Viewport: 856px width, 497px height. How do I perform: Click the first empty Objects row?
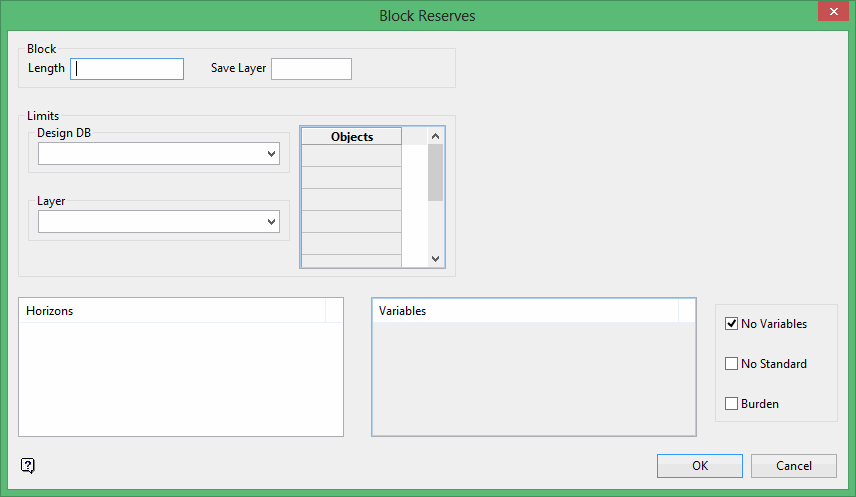point(351,156)
